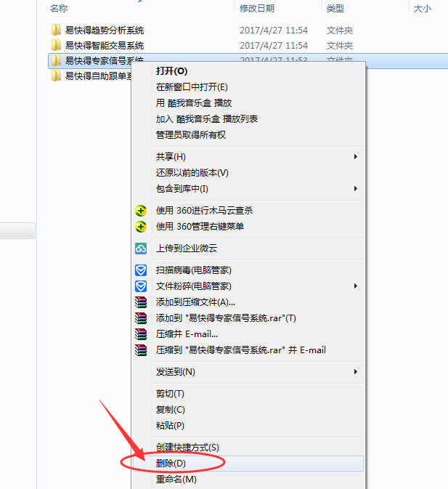Screen dimensions: 448x489
Task: Click the 文件粉碎 shield icon
Action: click(141, 286)
